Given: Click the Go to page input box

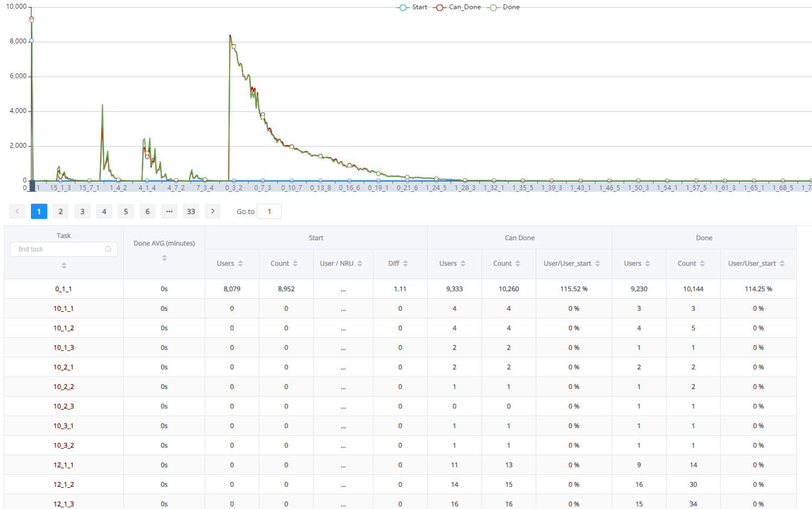Looking at the screenshot, I should (269, 211).
